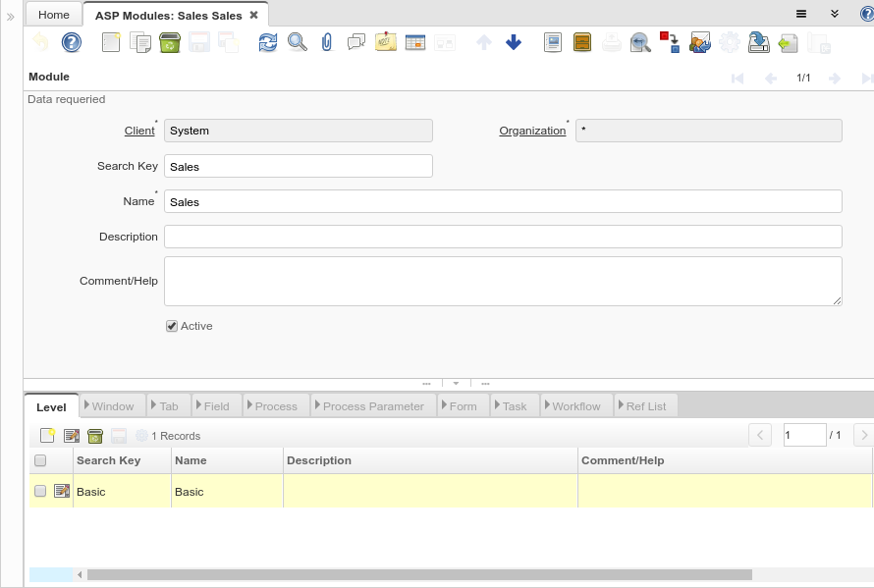Create a new Module record
874x588 pixels.
click(111, 42)
